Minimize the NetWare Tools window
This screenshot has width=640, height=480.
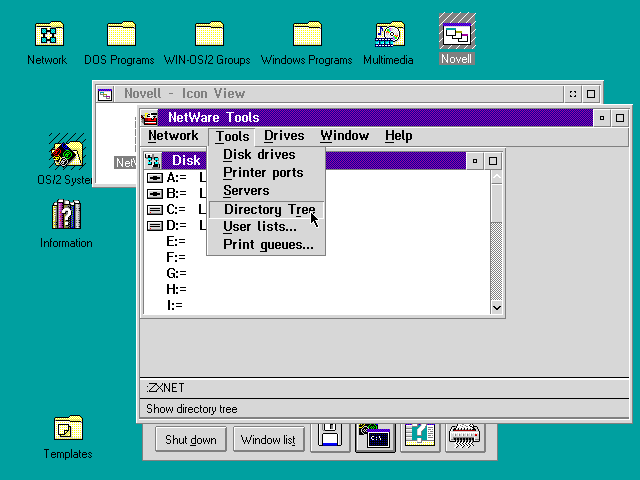tap(602, 118)
